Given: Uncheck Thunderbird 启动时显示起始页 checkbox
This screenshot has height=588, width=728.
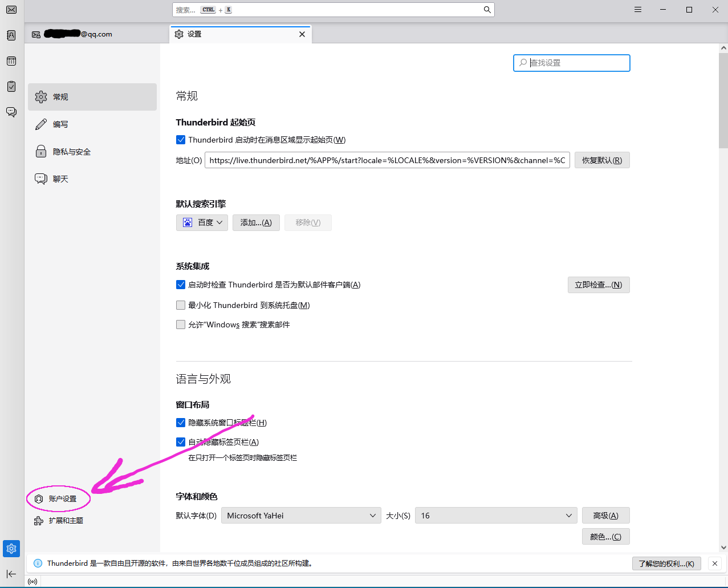Looking at the screenshot, I should point(181,140).
